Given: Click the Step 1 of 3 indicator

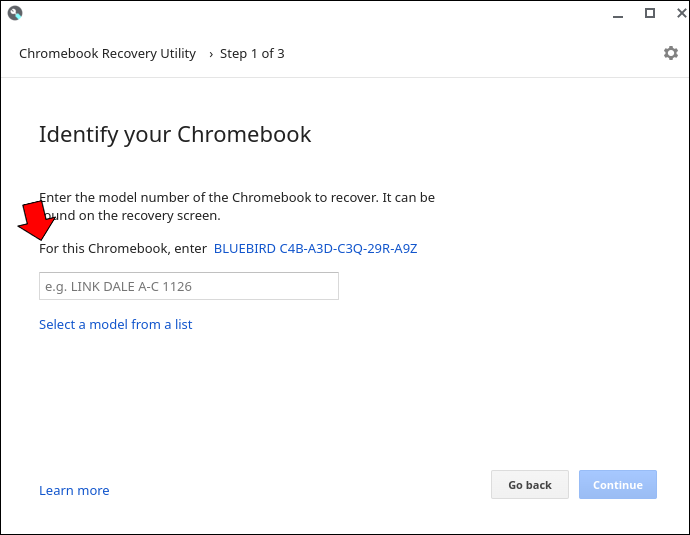Looking at the screenshot, I should pos(252,54).
